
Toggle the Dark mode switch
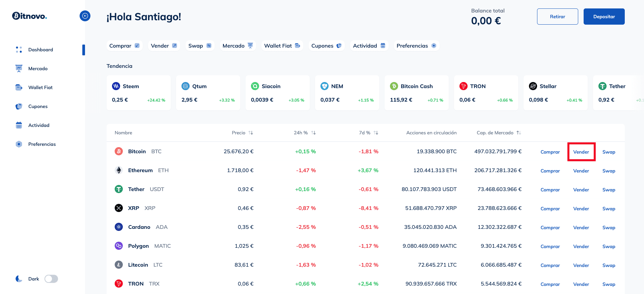point(51,279)
